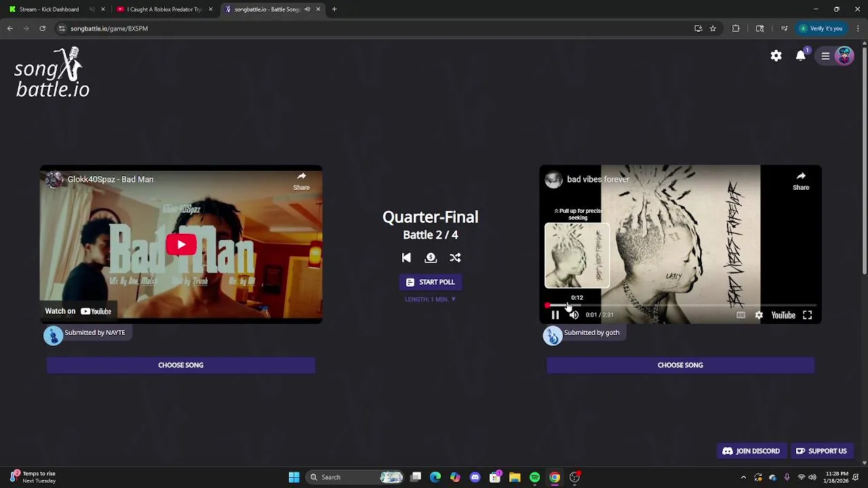Screen dimensions: 868x488
Task: Open the media controls icon in toolbar
Action: coord(784,28)
